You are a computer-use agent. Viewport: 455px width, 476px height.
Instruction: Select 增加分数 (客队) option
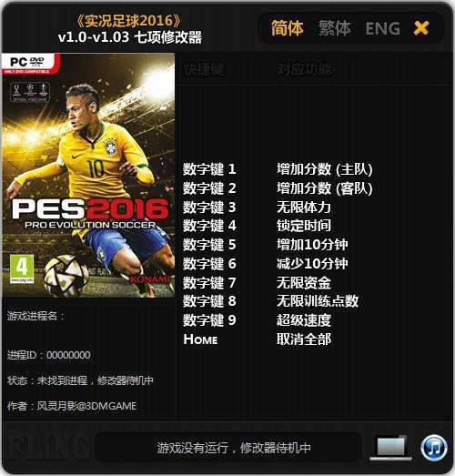325,188
